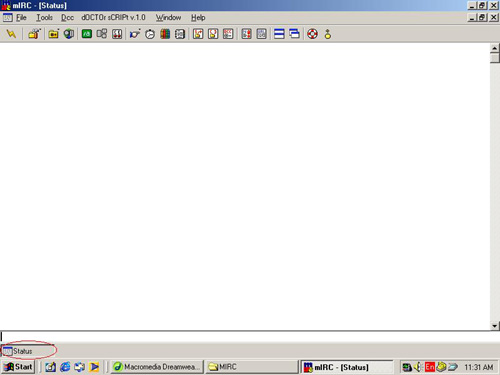Open the colored books address book icon
The height and width of the screenshot is (375, 500).
(x=165, y=34)
